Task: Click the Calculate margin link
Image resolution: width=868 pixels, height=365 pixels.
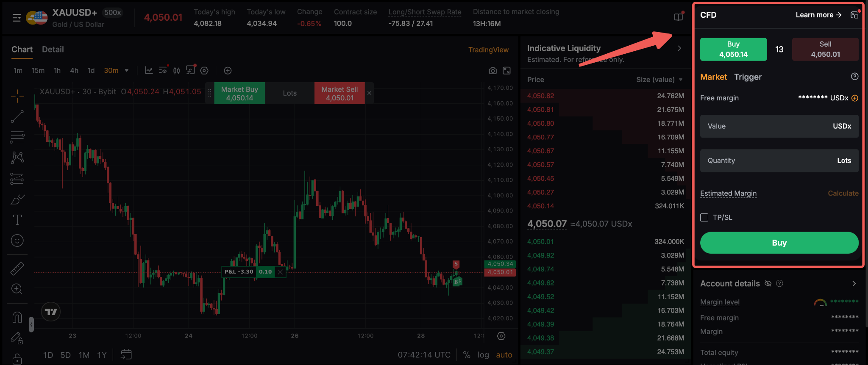Action: 843,193
